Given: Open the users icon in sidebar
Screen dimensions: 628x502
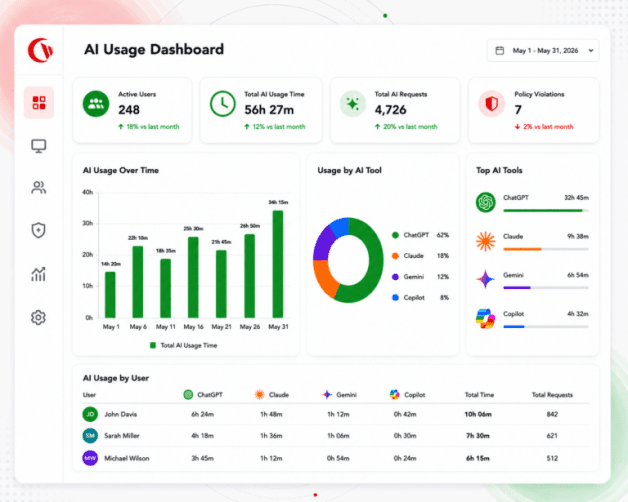Looking at the screenshot, I should click(x=39, y=187).
